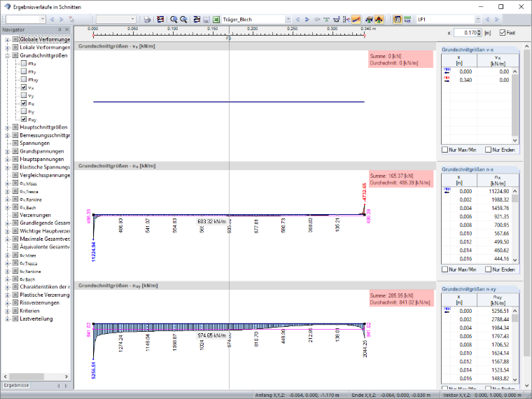Open the Träger_Blech section dropdown
This screenshot has height=399, width=532.
(288, 20)
